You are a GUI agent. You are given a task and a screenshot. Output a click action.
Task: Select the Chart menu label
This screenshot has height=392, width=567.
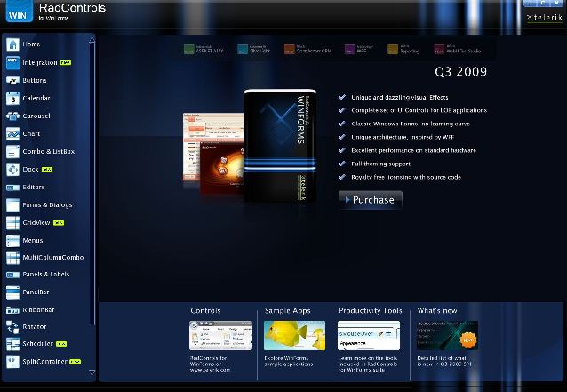pyautogui.click(x=31, y=134)
